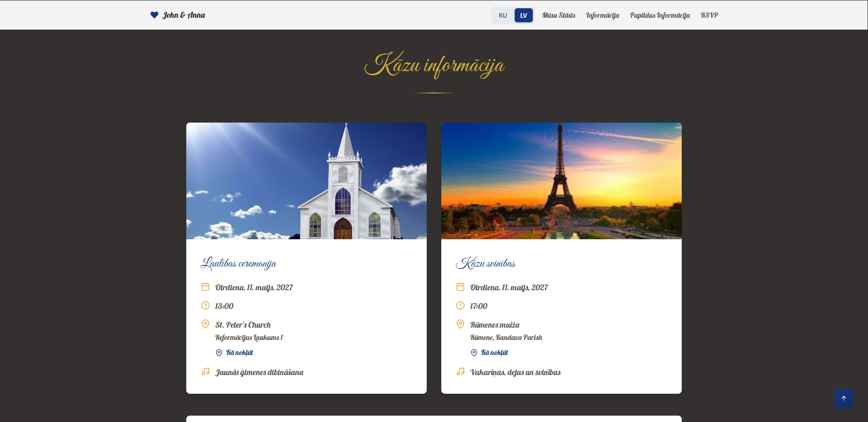Click calendar icon in Laulības ceremonija card
The image size is (868, 422).
pyautogui.click(x=205, y=287)
